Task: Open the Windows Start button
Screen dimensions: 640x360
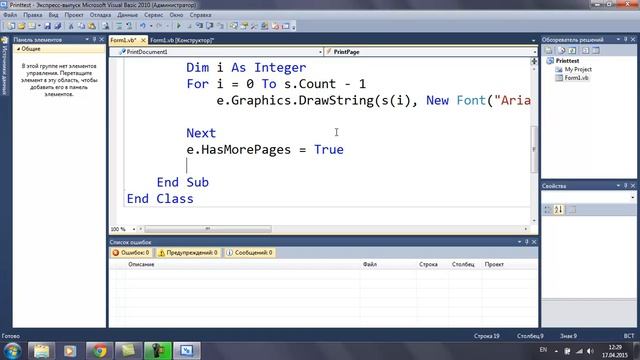Action: coord(13,351)
